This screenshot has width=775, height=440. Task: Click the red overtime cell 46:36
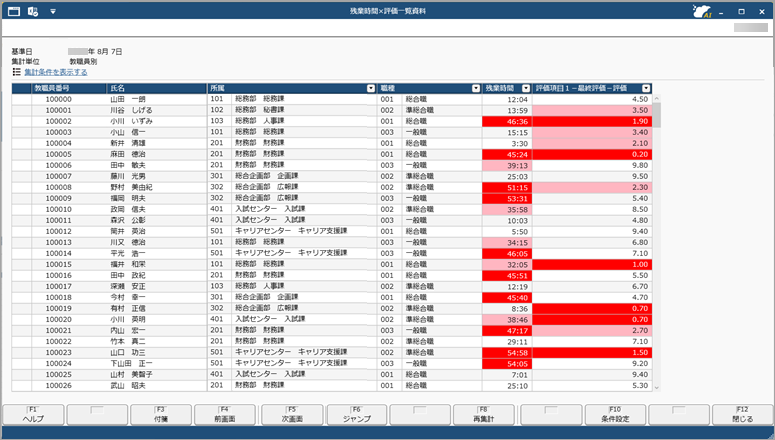(507, 121)
